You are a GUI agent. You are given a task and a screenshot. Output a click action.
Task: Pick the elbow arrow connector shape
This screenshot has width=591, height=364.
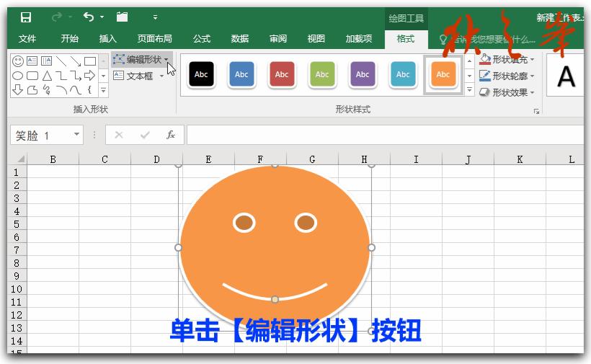point(76,76)
